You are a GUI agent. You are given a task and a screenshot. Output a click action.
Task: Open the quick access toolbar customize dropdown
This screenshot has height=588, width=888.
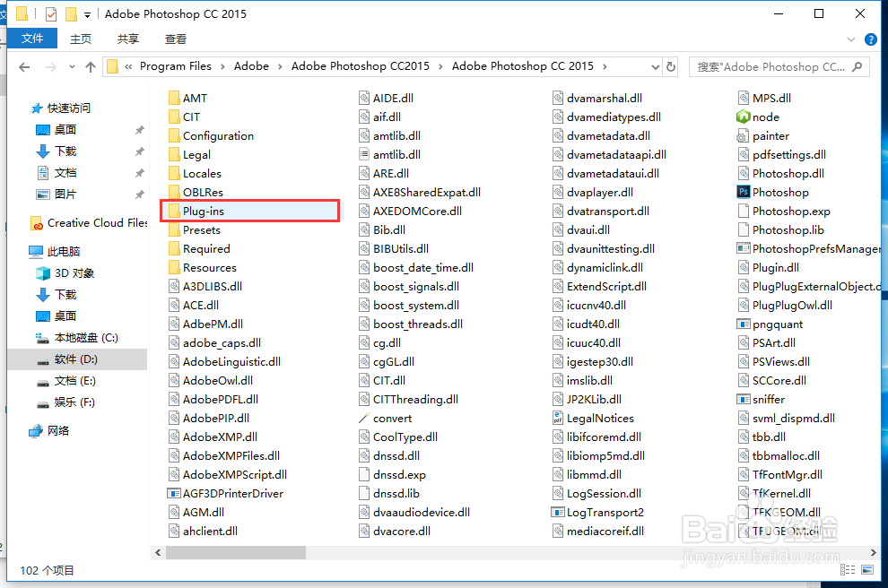87,14
